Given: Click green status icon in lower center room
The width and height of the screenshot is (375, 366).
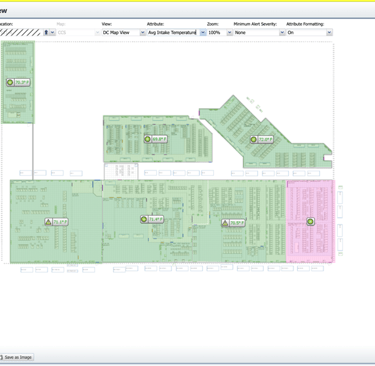Looking at the screenshot, I should [x=144, y=219].
